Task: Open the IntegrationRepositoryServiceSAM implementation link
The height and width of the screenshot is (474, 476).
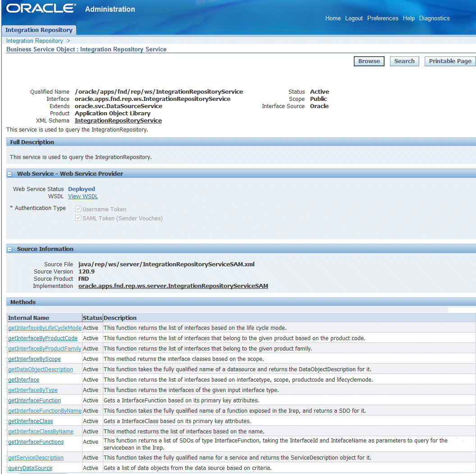Action: (x=173, y=286)
